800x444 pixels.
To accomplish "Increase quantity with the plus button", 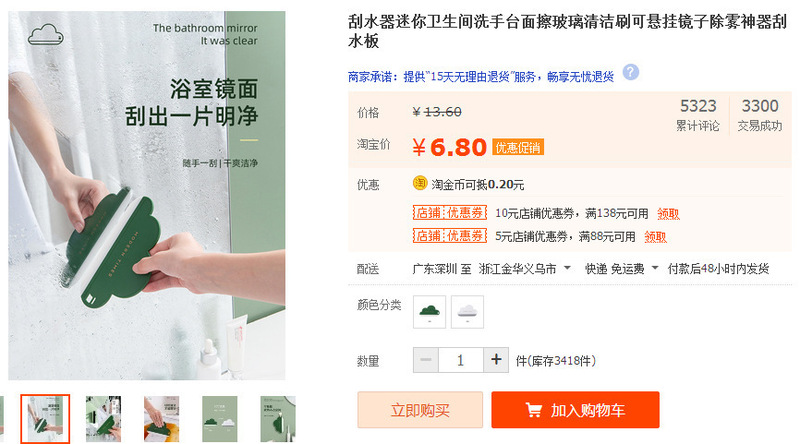I will 496,360.
